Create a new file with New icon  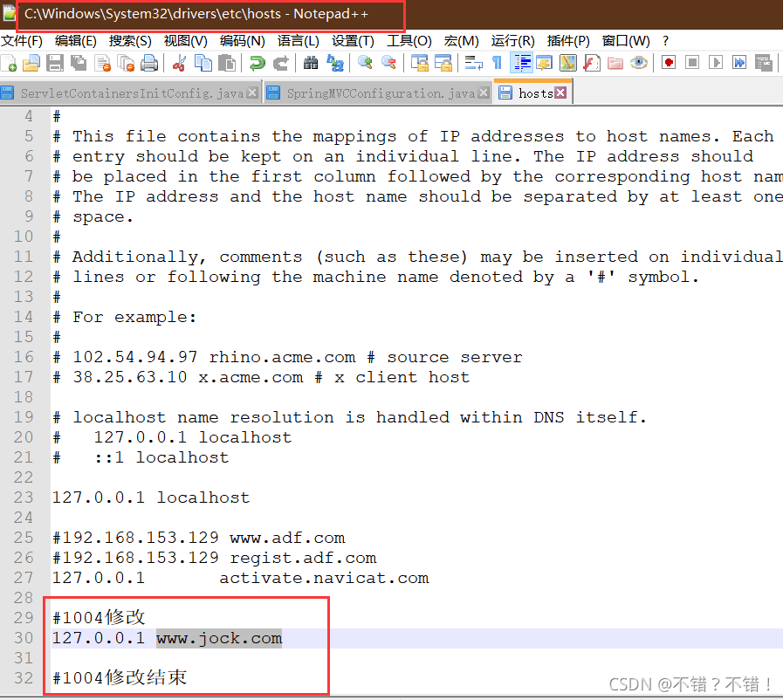[9, 64]
